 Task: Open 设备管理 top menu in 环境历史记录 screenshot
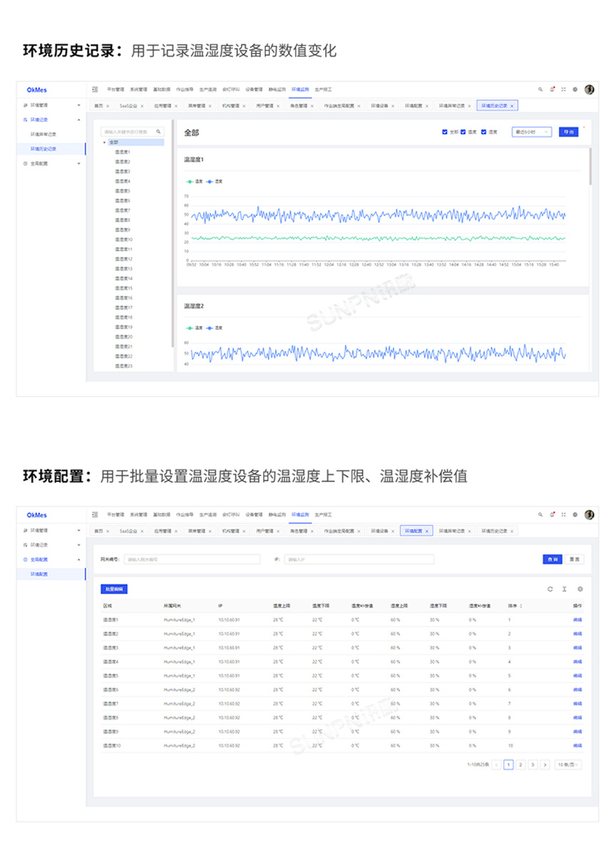point(254,90)
